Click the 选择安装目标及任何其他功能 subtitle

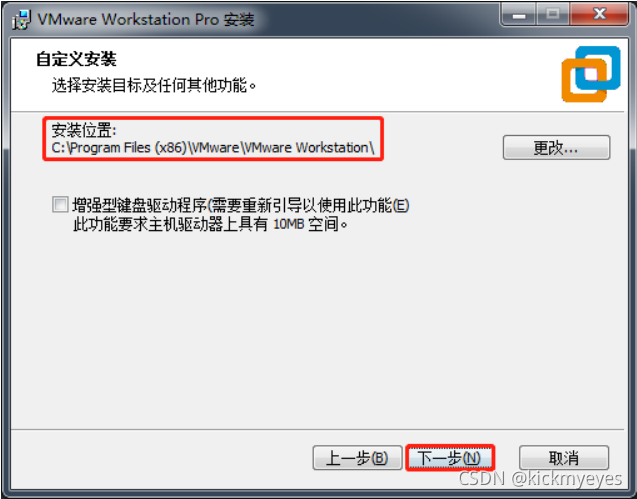[x=154, y=85]
